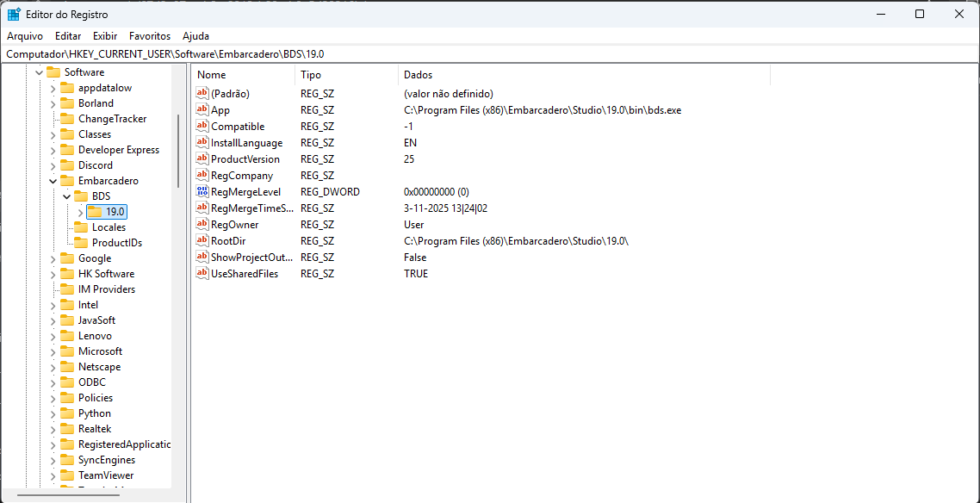Select the Lenovo registry key
Image resolution: width=980 pixels, height=503 pixels.
click(x=95, y=336)
